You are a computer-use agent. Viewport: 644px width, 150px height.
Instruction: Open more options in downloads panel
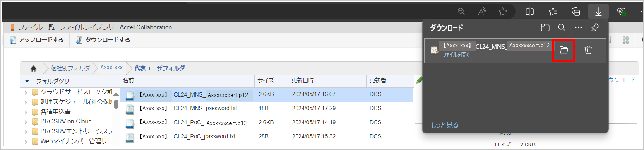click(579, 28)
